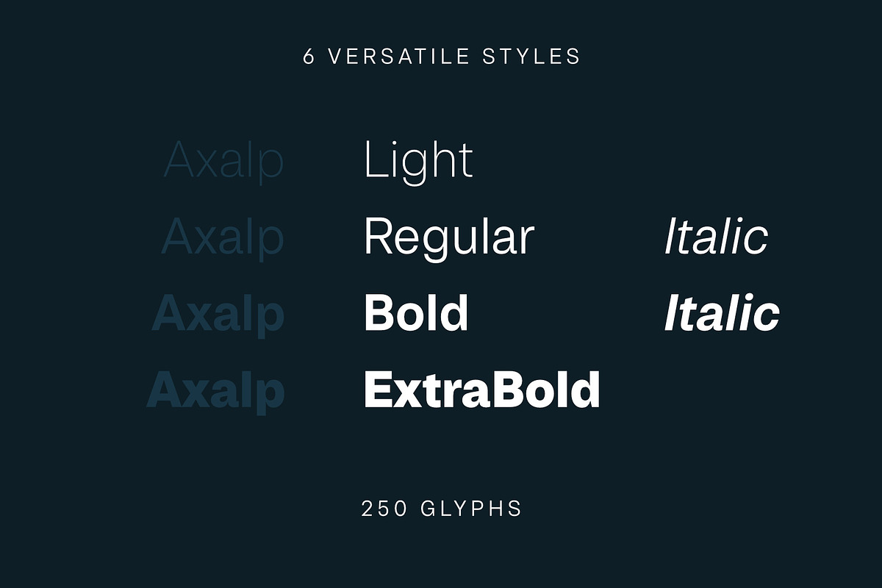Click the word GLYPHS at the bottom
The image size is (882, 588).
(470, 509)
